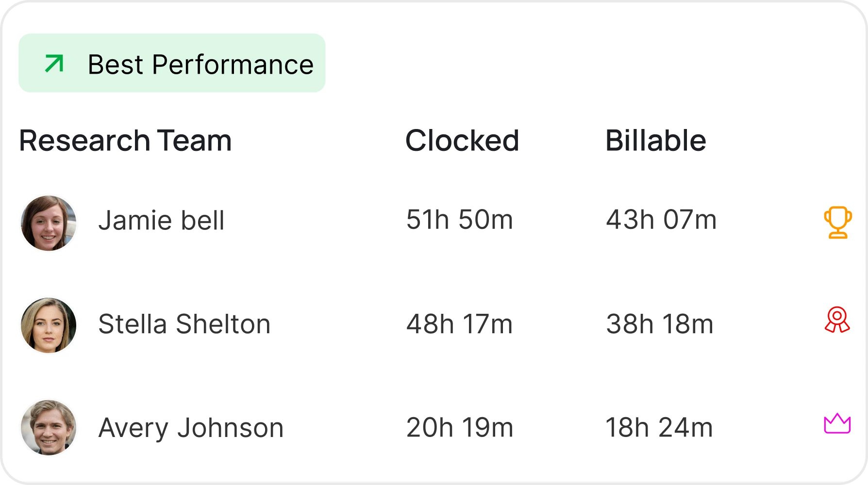Open Jamie bell's profile name
868x485 pixels.
click(x=161, y=221)
